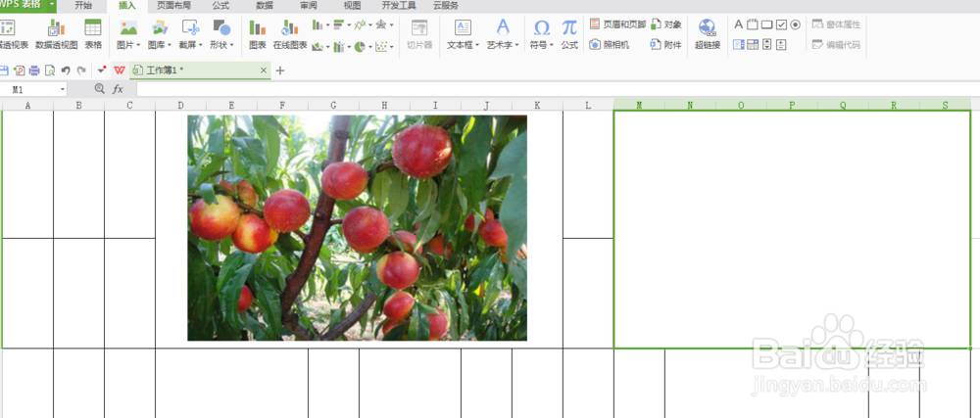Insert a symbol (符号)
The width and height of the screenshot is (980, 418).
pyautogui.click(x=542, y=34)
